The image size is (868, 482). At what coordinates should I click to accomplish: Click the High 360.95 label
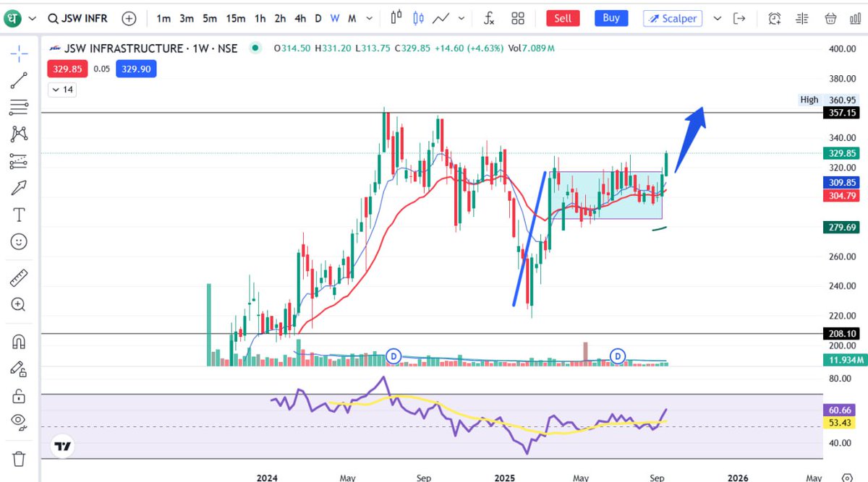click(830, 100)
